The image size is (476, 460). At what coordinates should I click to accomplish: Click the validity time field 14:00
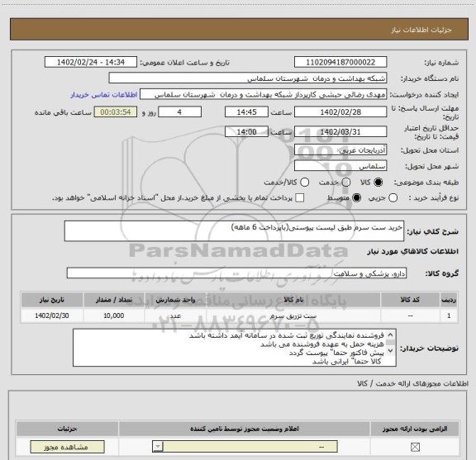tap(246, 132)
